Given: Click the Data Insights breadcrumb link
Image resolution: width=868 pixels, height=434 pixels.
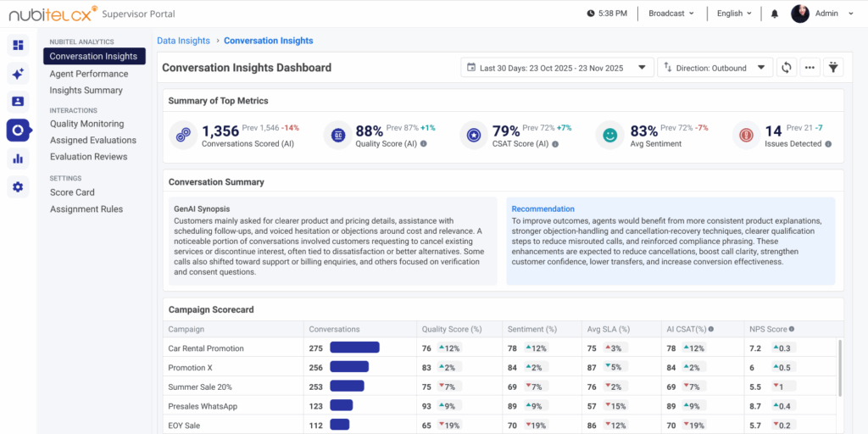Looking at the screenshot, I should (183, 41).
